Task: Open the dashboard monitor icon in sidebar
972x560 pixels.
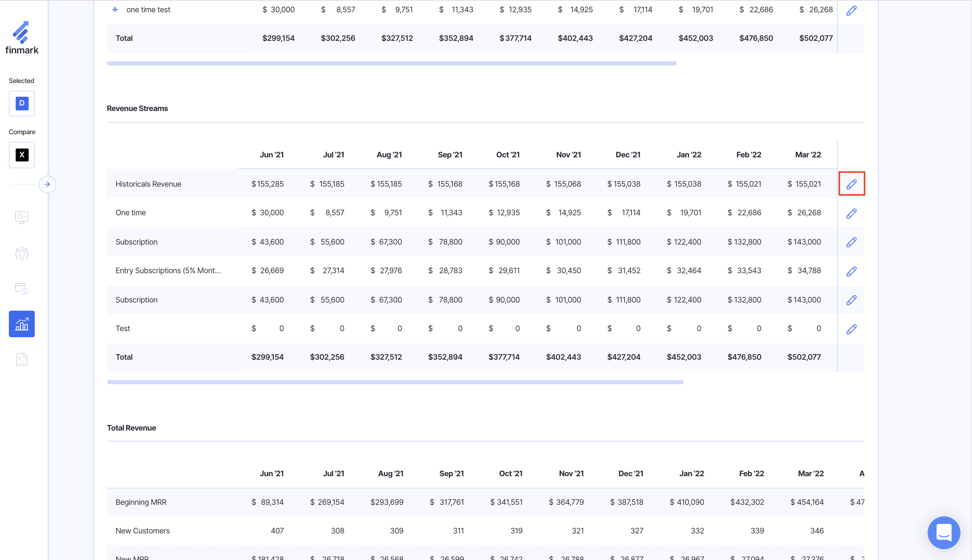Action: [x=21, y=217]
